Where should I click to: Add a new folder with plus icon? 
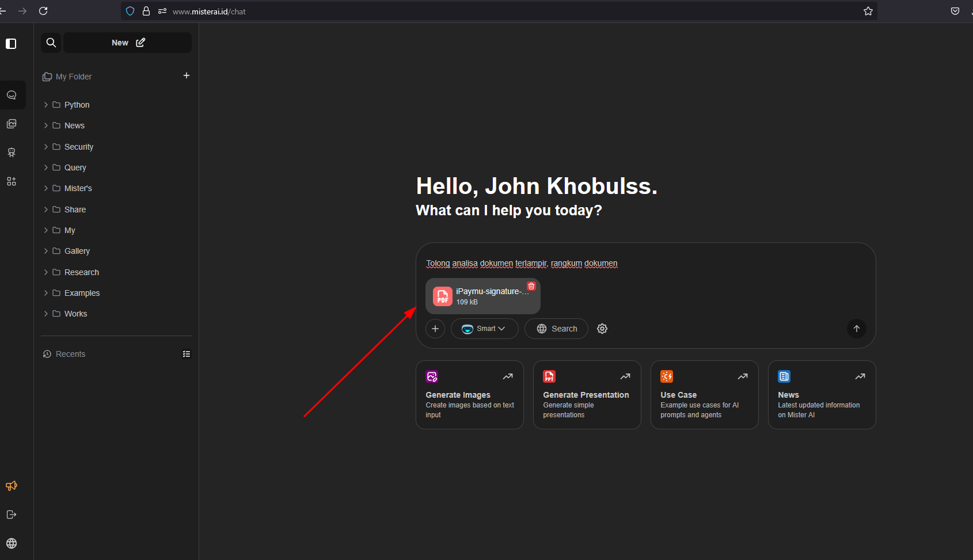(187, 75)
